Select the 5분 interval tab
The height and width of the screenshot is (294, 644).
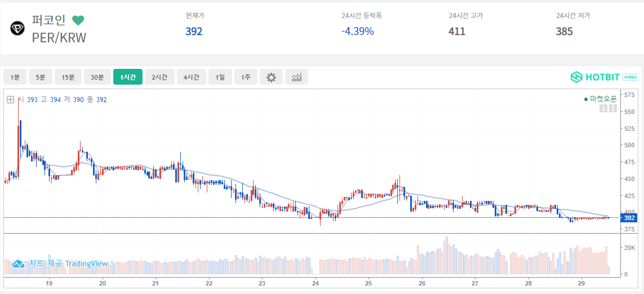coord(40,77)
